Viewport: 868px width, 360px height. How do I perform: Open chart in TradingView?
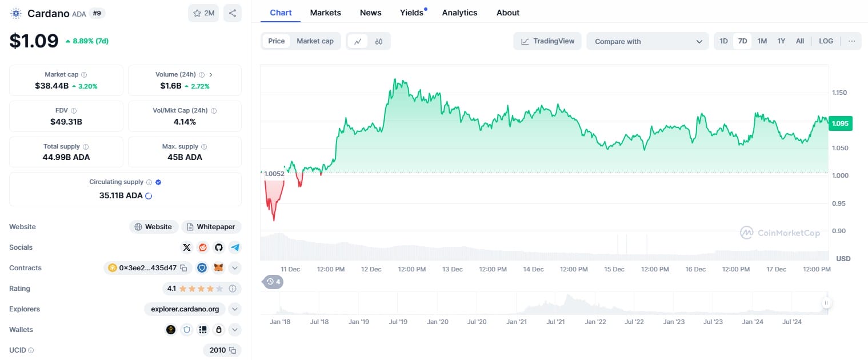pos(547,41)
